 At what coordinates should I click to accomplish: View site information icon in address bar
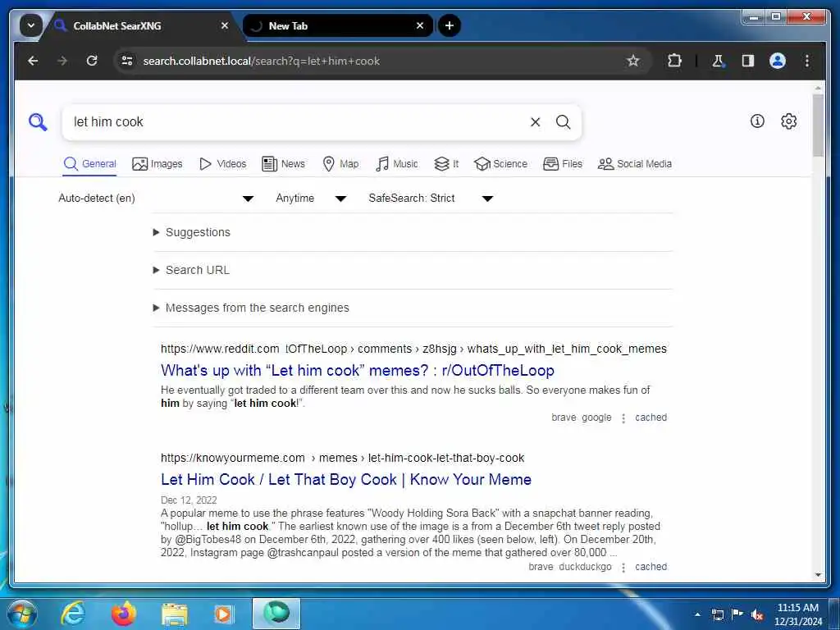coord(127,61)
